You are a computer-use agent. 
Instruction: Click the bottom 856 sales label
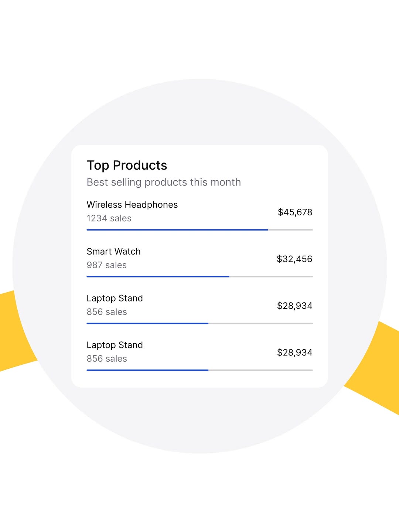[106, 358]
